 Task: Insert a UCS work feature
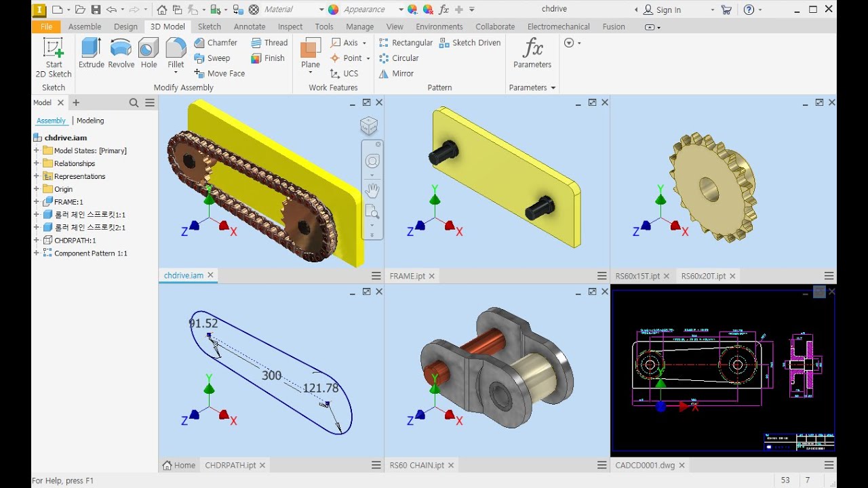click(x=344, y=74)
